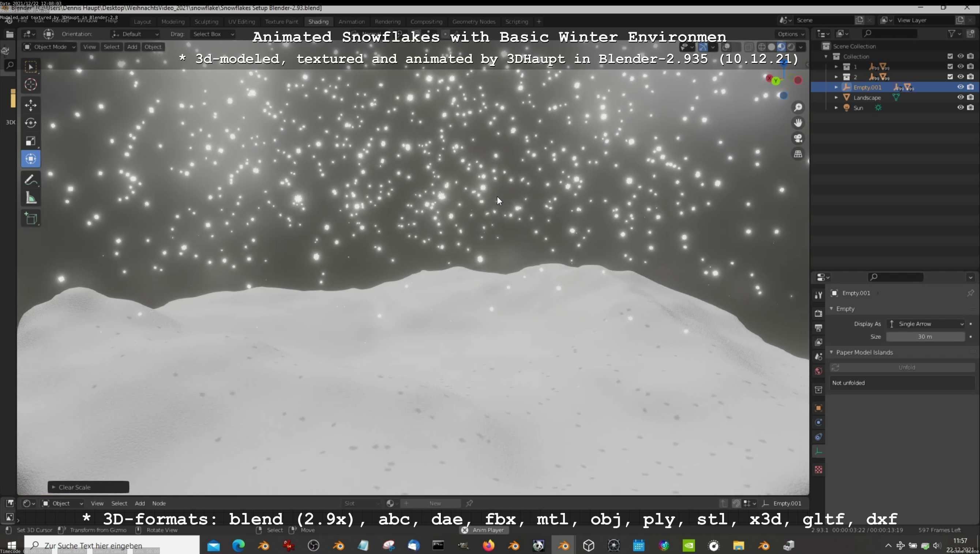Collapse the Paper Model Islands section
This screenshot has width=980, height=554.
click(x=831, y=352)
